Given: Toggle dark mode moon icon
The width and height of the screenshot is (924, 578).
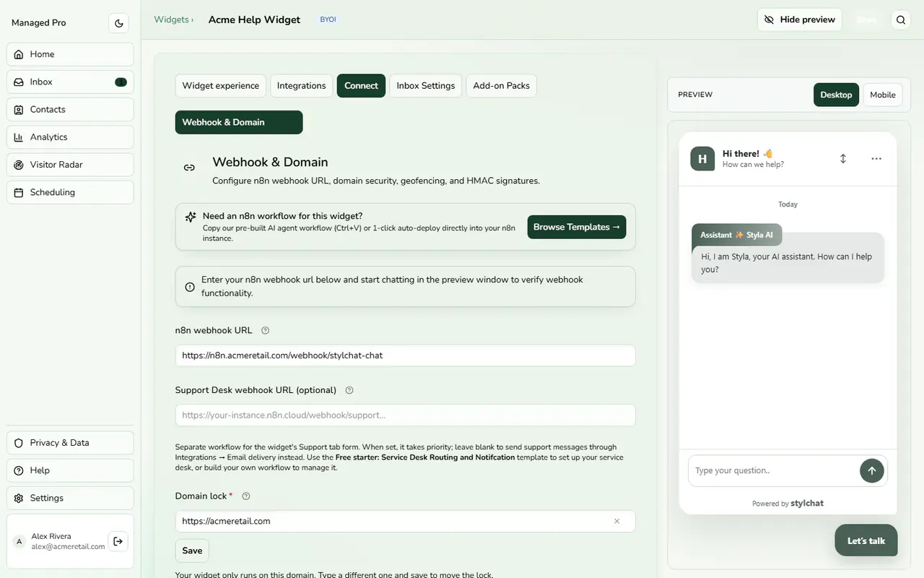Looking at the screenshot, I should [x=119, y=23].
